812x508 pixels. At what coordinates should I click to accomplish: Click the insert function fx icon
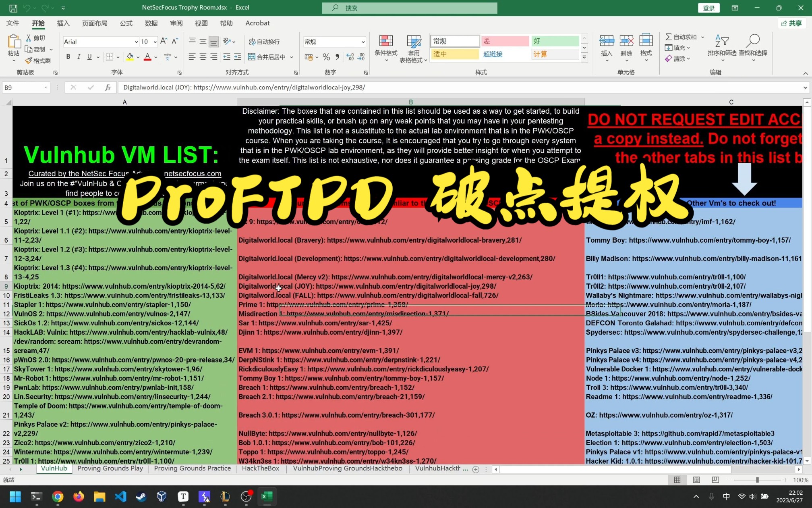(x=108, y=87)
